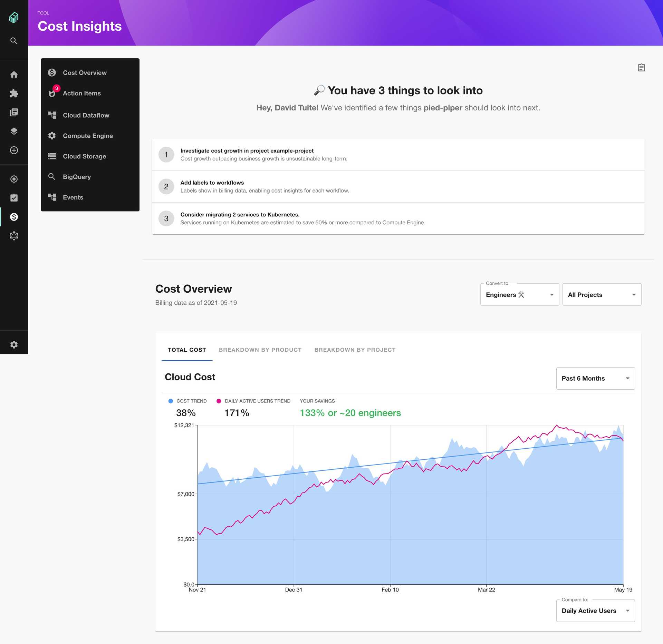663x644 pixels.
Task: Open Compare to Daily Active Users dropdown
Action: pyautogui.click(x=595, y=611)
